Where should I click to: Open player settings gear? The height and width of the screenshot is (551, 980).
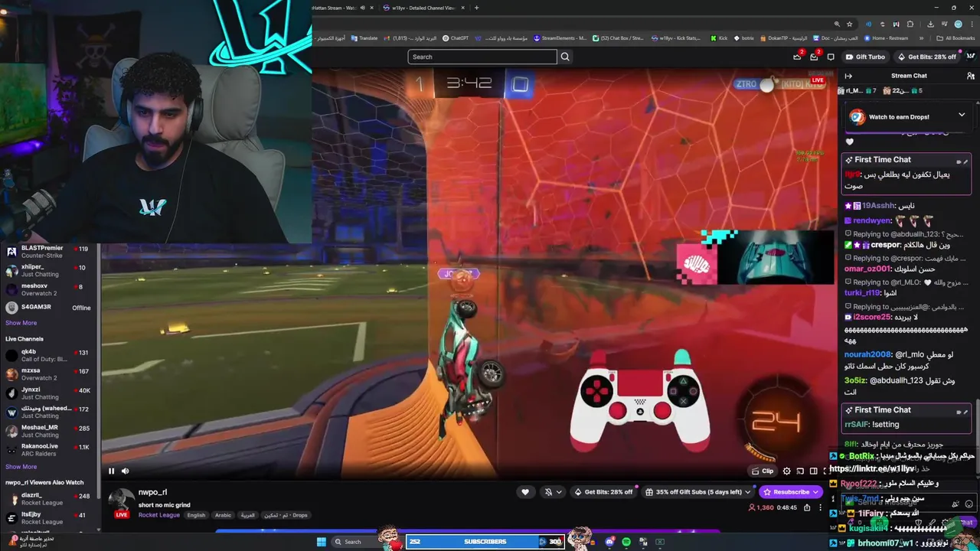coord(786,471)
